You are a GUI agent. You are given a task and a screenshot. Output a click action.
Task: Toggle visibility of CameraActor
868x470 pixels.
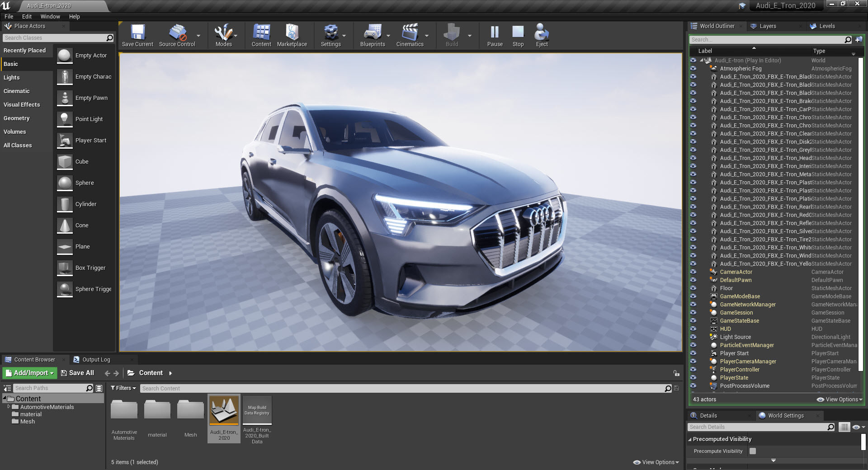click(x=693, y=272)
